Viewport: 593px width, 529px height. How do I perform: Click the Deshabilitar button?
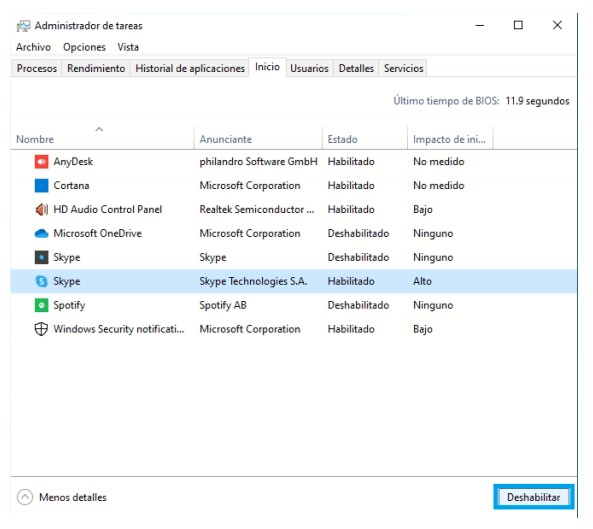[534, 497]
